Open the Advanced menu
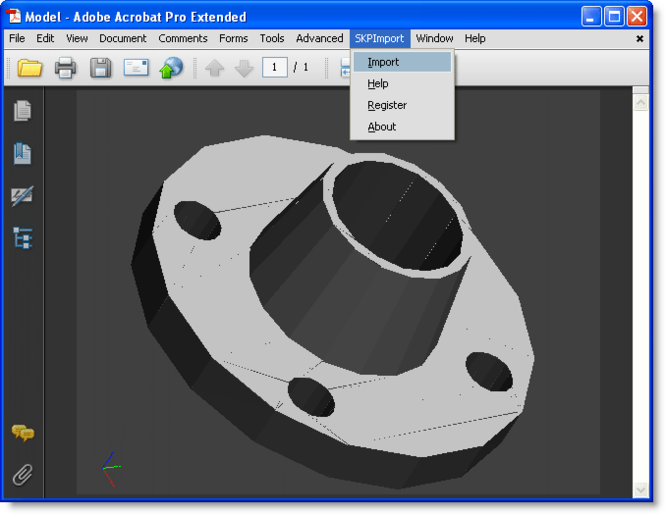The width and height of the screenshot is (665, 514). (x=319, y=39)
